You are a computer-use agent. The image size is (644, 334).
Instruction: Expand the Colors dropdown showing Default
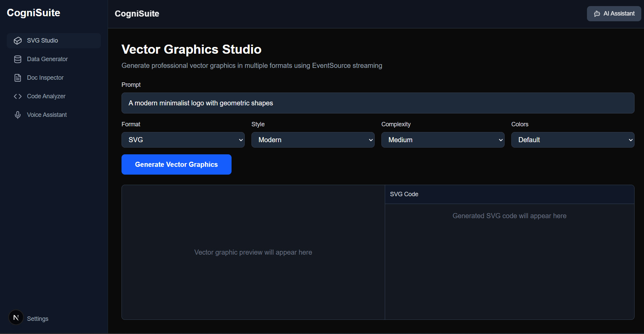[573, 140]
